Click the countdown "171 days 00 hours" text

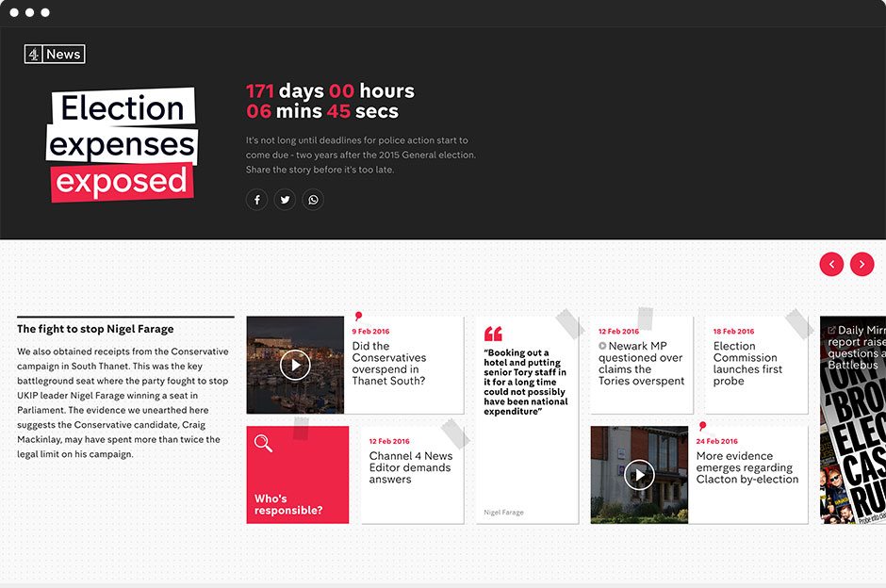[x=330, y=91]
